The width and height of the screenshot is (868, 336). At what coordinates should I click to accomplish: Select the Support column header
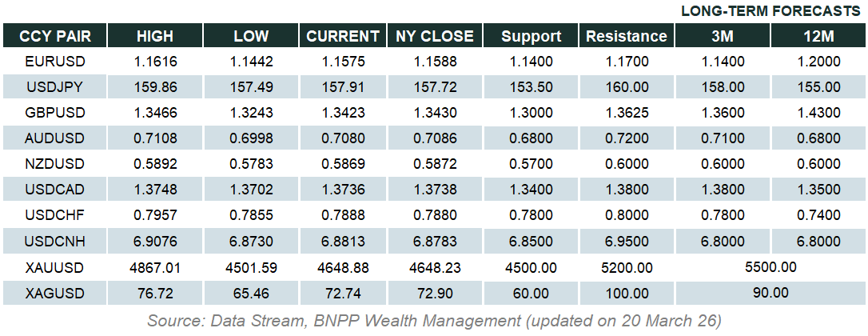tap(531, 36)
